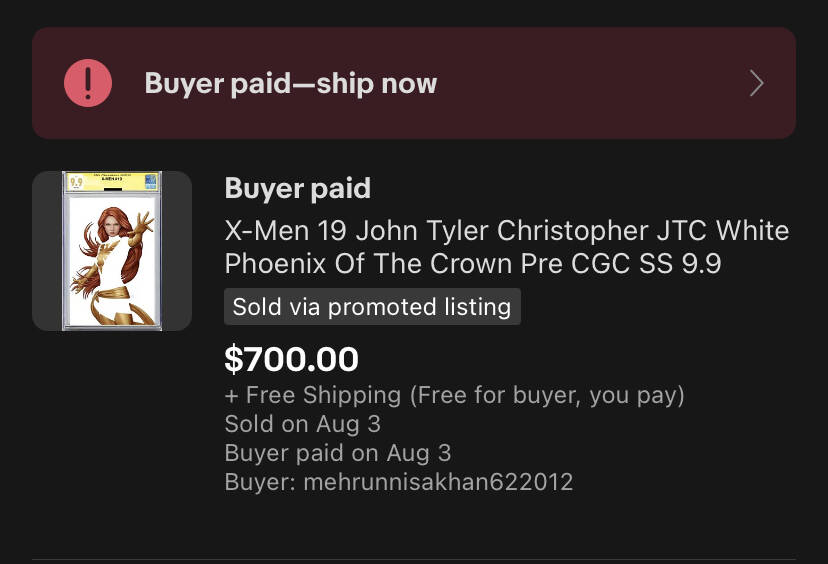Select the "Sold on Aug 3" line

(x=303, y=424)
